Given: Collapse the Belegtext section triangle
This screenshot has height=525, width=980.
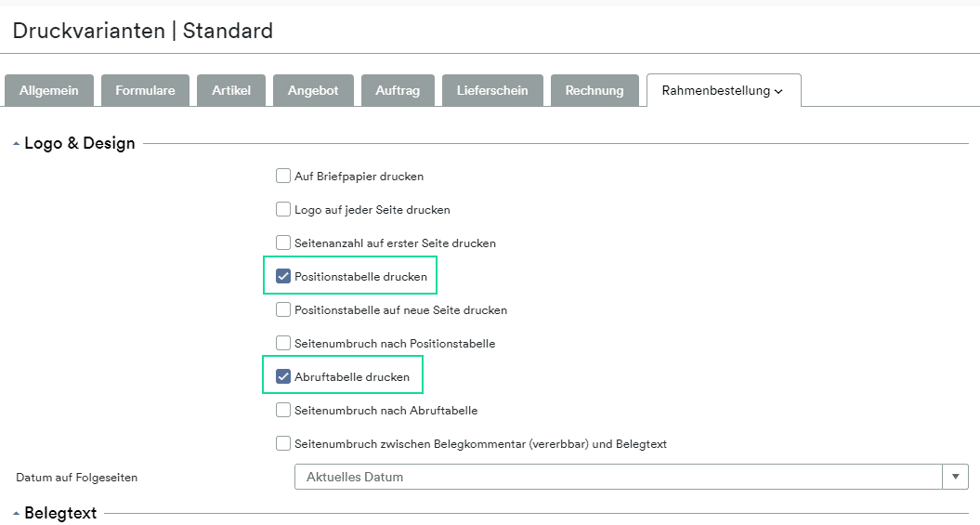Looking at the screenshot, I should tap(16, 514).
